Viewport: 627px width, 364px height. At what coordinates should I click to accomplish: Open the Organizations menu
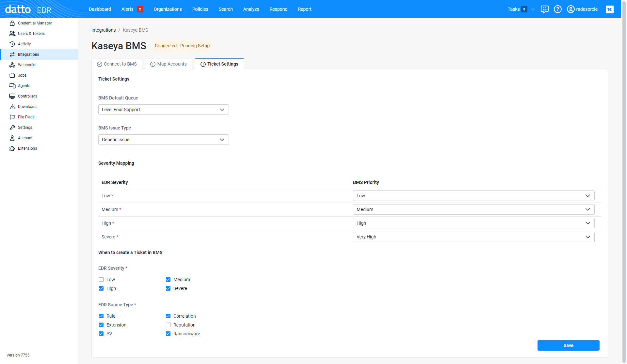click(168, 9)
